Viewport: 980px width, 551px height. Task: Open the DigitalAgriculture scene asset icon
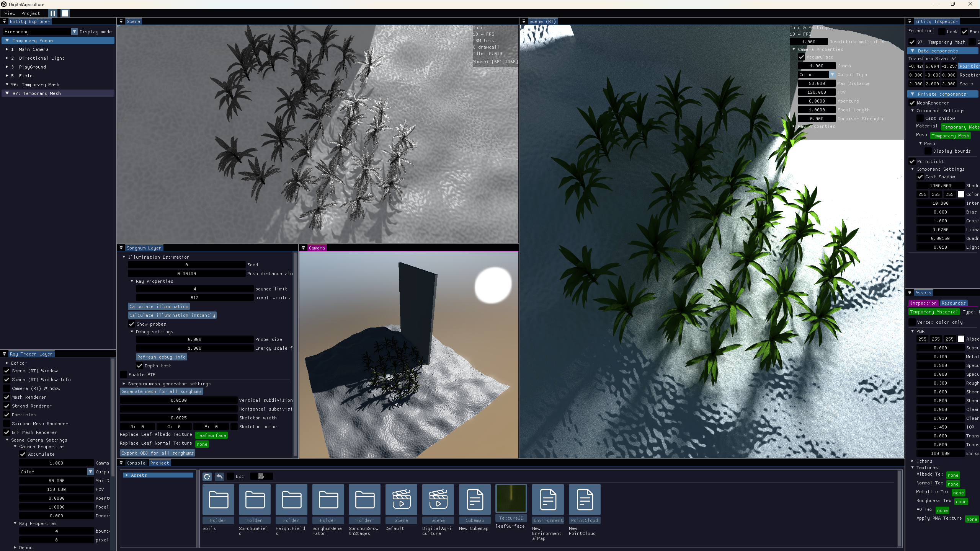click(x=438, y=499)
